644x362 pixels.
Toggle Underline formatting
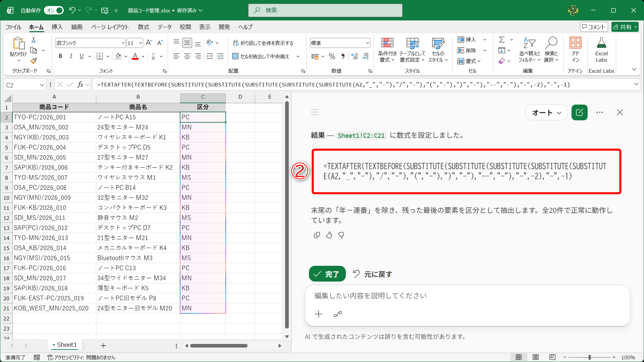(x=82, y=56)
